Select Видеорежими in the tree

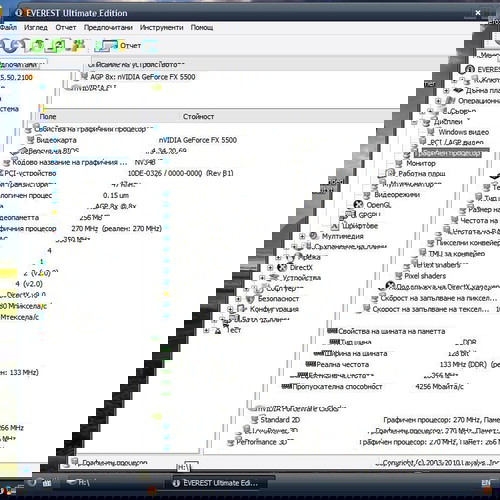(x=397, y=194)
